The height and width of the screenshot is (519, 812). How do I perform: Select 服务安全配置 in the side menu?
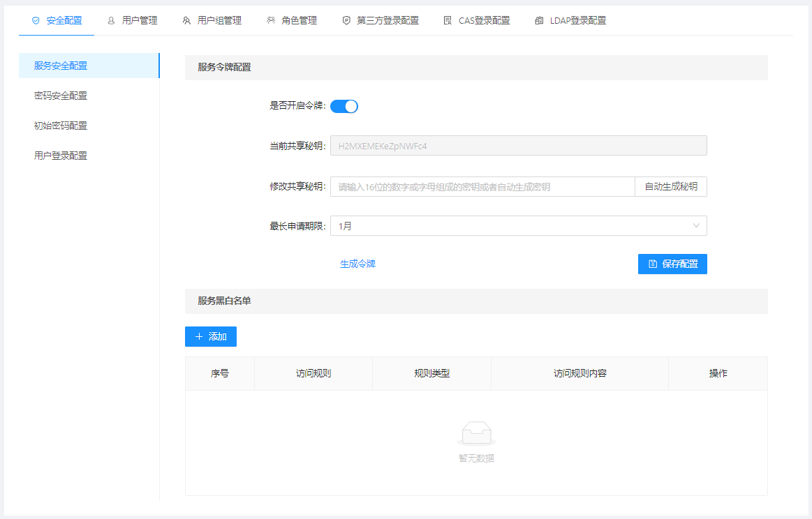(89, 66)
